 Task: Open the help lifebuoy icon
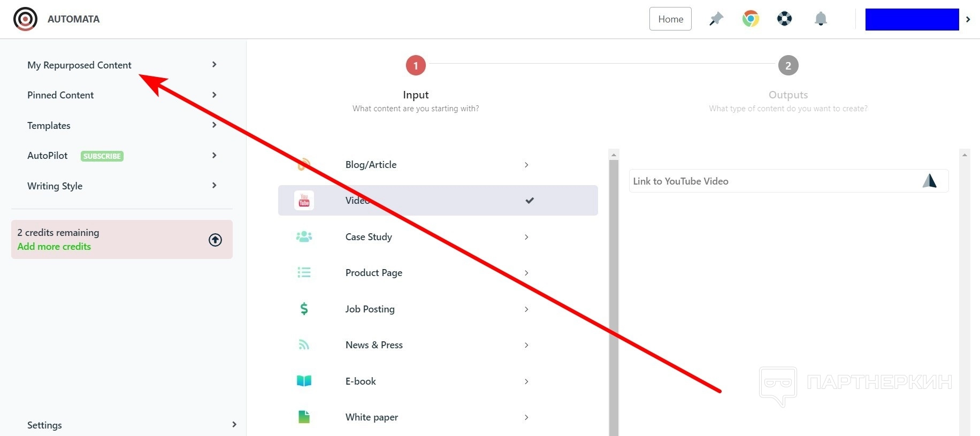coord(784,19)
